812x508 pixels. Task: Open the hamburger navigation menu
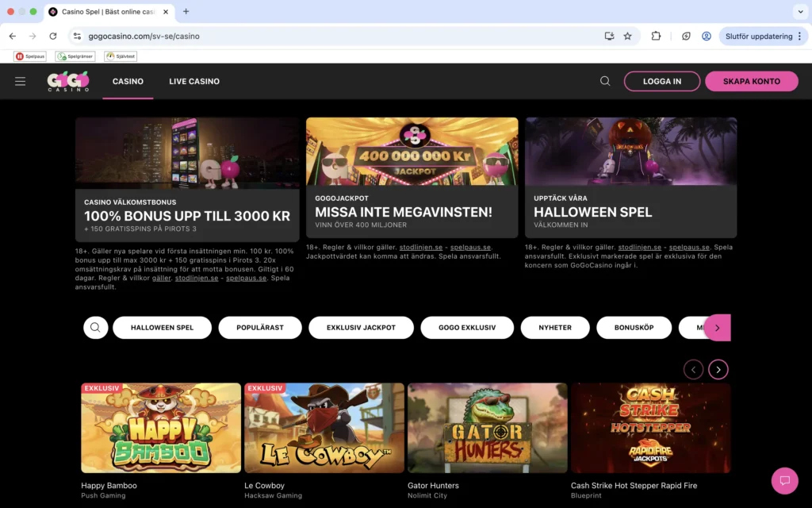[20, 81]
